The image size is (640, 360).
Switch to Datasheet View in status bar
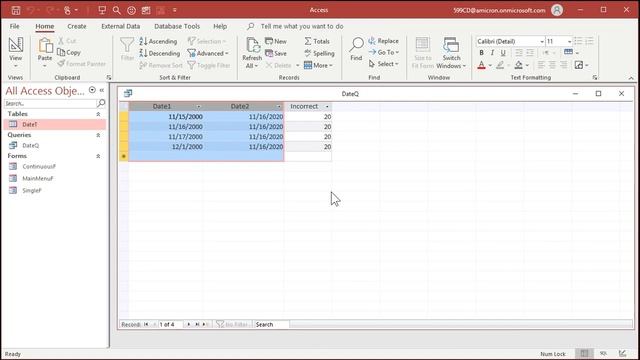(x=584, y=353)
